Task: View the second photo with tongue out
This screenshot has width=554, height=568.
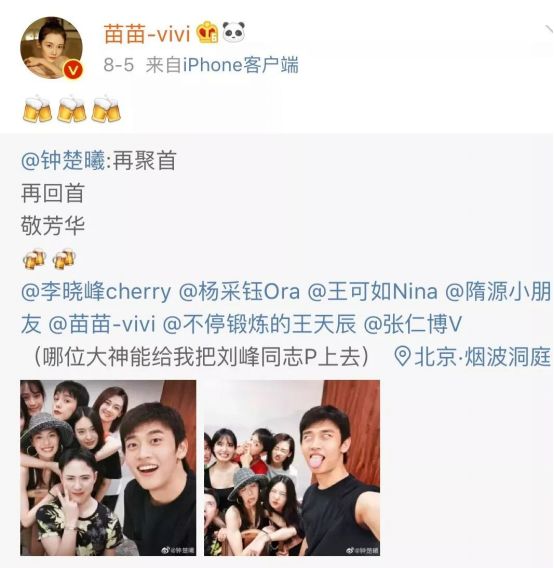Action: pyautogui.click(x=292, y=468)
